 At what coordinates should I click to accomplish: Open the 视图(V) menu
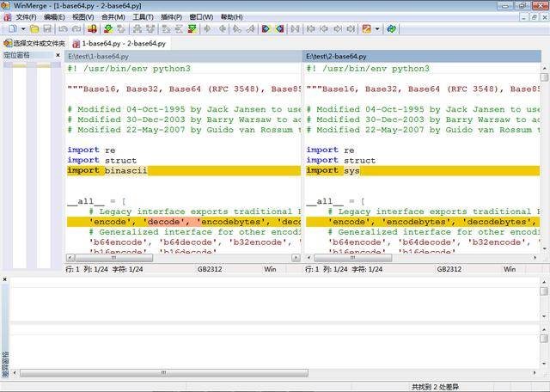(82, 17)
